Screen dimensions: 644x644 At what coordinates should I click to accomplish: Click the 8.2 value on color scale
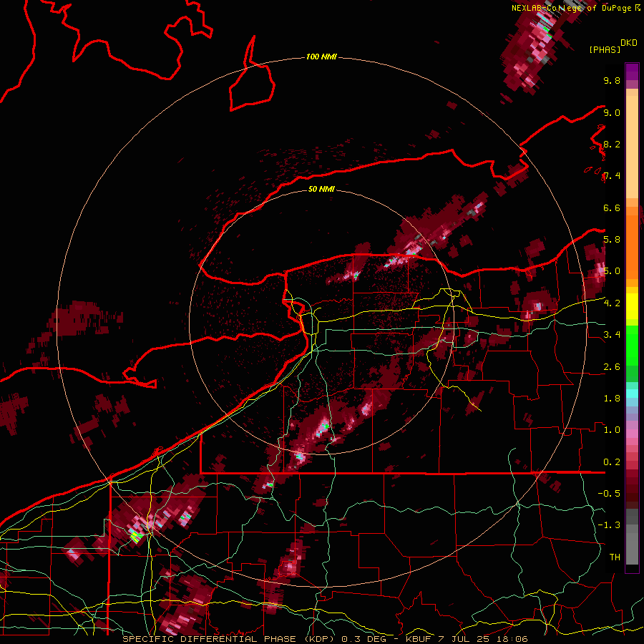[x=612, y=144]
